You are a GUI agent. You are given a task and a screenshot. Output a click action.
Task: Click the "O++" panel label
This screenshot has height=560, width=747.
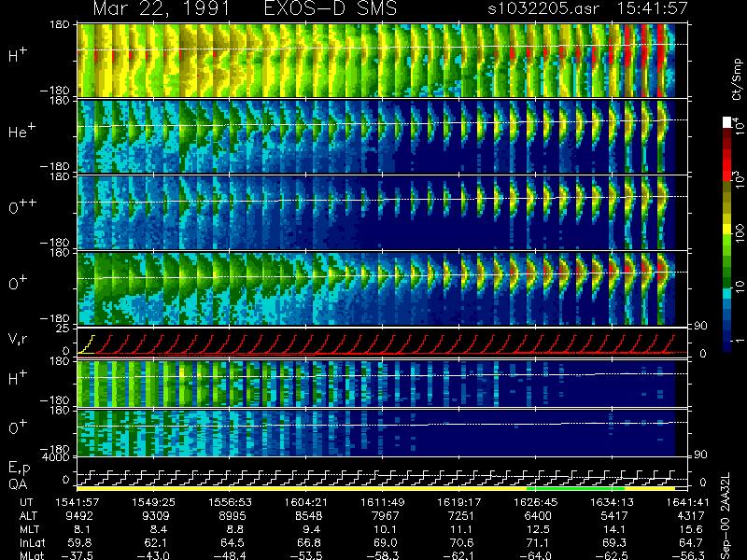(22, 206)
